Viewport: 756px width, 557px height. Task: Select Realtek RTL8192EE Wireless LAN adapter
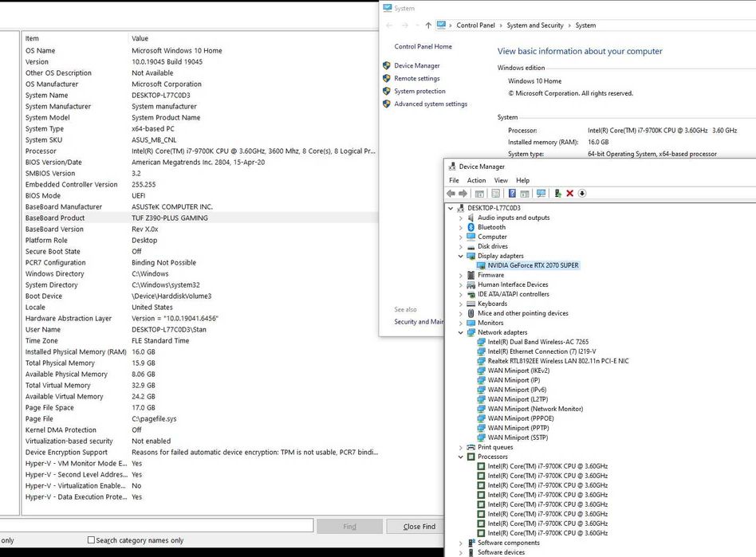[x=558, y=361]
